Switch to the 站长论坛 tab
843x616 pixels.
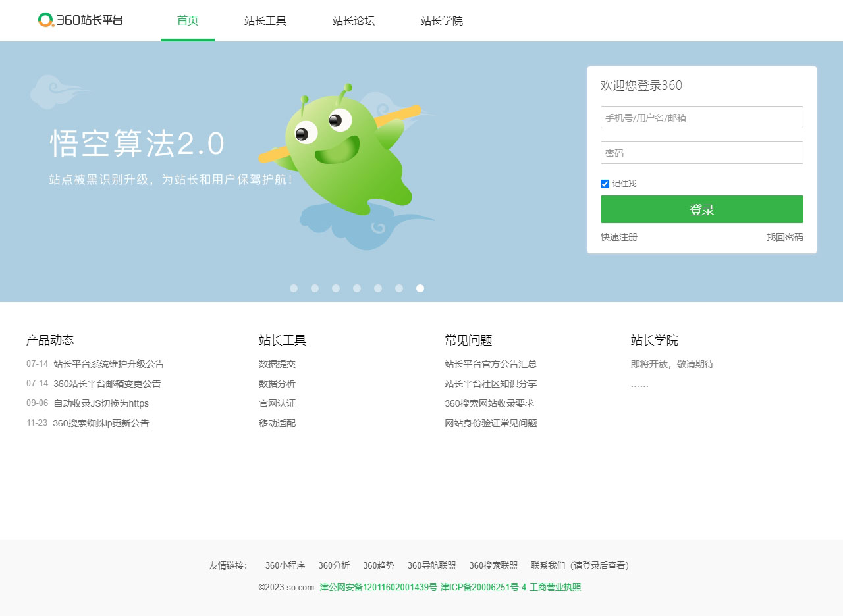coord(354,21)
